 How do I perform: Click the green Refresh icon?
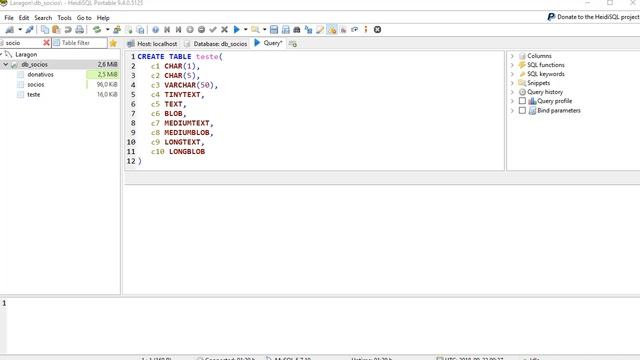(97, 30)
